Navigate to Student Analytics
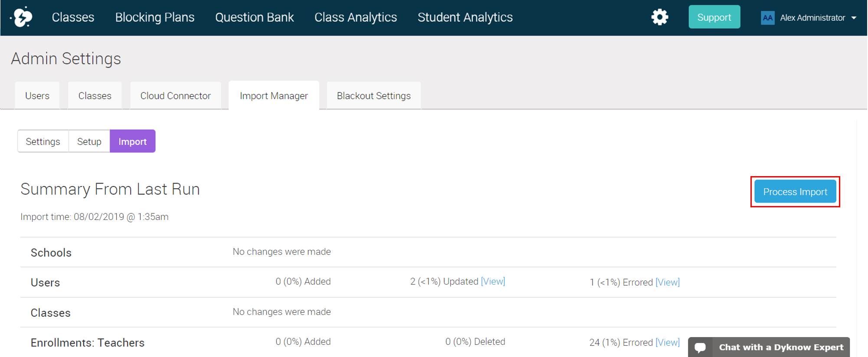The image size is (868, 357). (465, 17)
